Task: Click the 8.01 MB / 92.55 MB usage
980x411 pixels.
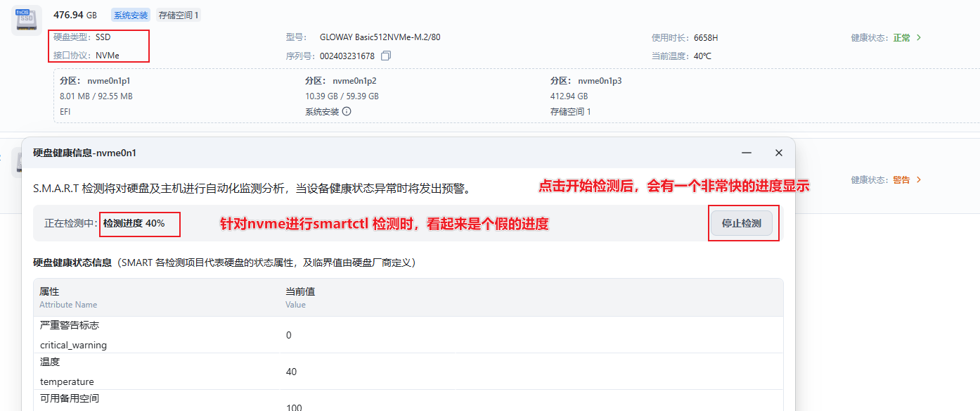Action: 96,96
